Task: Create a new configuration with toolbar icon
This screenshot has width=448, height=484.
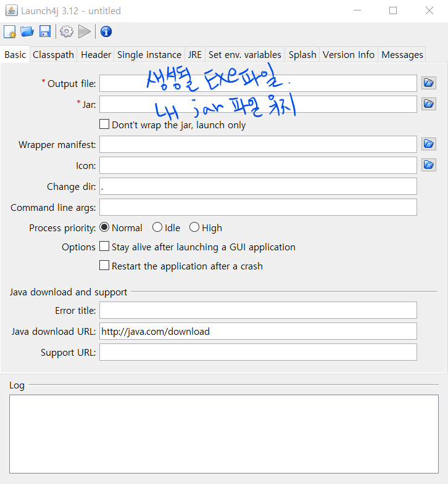Action: (10, 32)
